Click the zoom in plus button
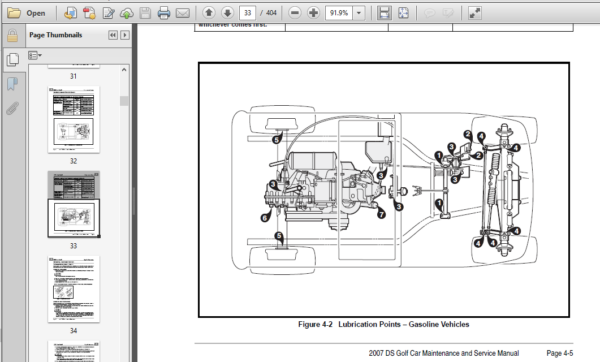Screen dimensions: 600x362 pyautogui.click(x=313, y=13)
